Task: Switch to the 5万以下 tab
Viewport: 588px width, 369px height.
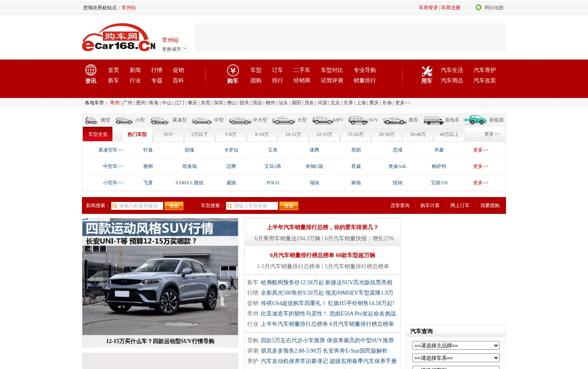Action: pos(200,134)
